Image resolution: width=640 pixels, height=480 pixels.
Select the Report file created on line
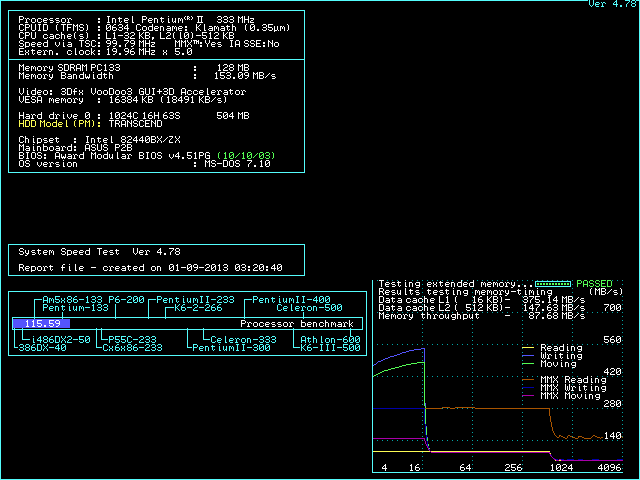pyautogui.click(x=150, y=268)
